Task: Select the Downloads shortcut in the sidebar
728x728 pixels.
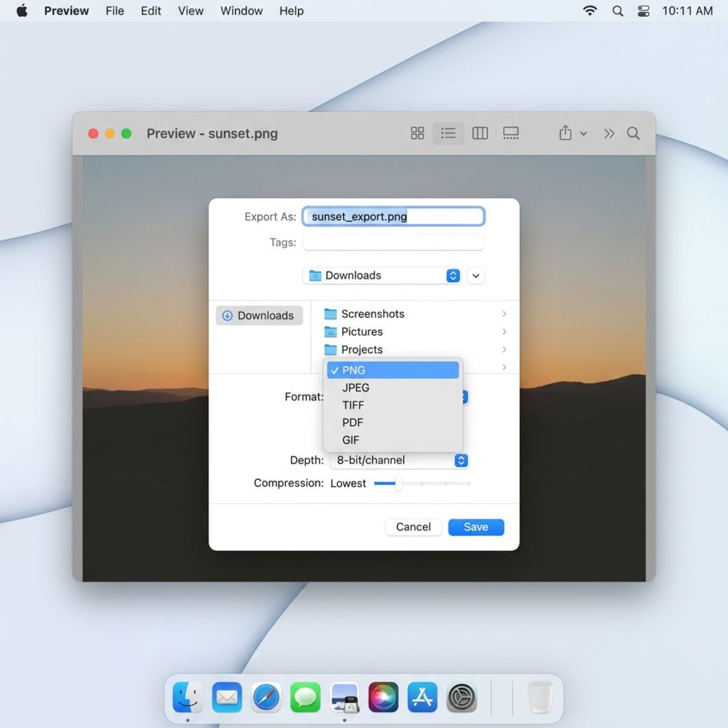Action: pyautogui.click(x=259, y=315)
